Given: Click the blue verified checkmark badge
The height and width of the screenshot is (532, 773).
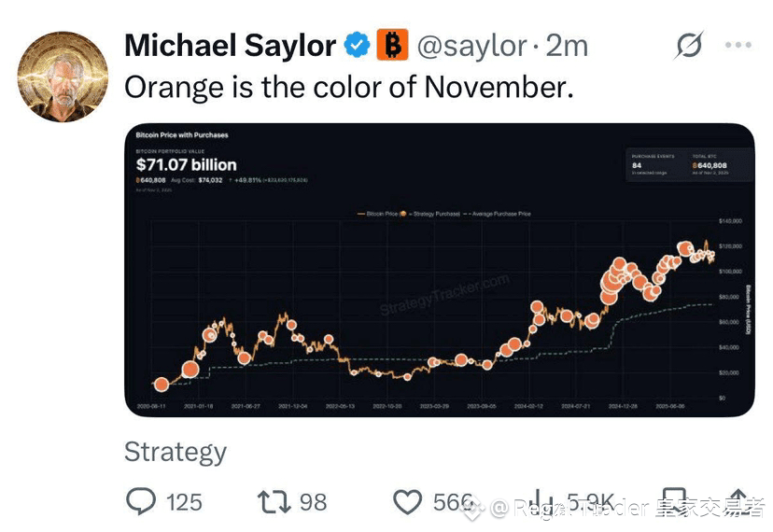Looking at the screenshot, I should [357, 45].
